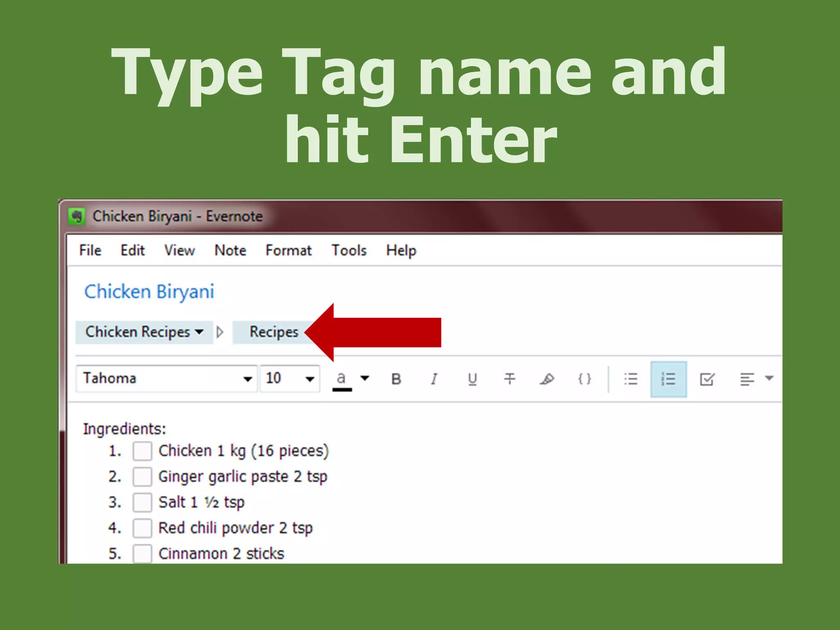Toggle bold formatting
This screenshot has width=840, height=630.
click(x=396, y=379)
